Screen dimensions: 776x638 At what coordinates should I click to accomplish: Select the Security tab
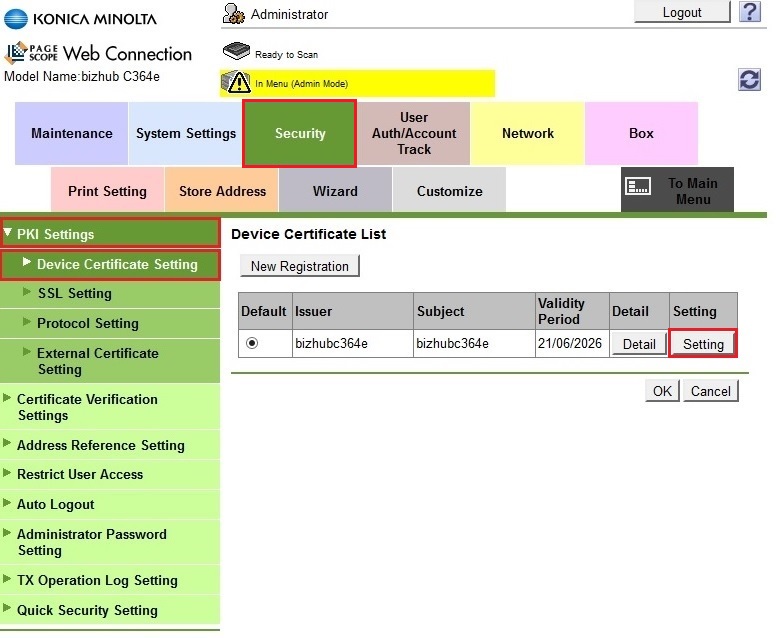(299, 133)
